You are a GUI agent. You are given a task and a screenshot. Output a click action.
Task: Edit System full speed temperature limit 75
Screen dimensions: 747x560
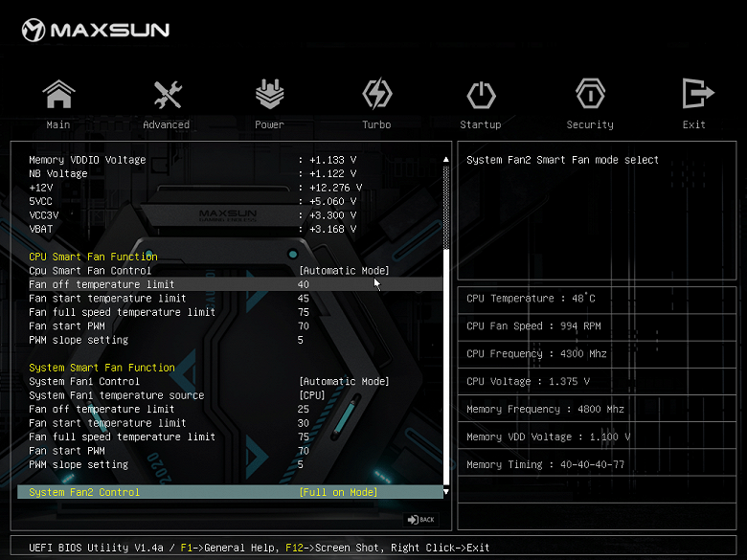(x=304, y=437)
